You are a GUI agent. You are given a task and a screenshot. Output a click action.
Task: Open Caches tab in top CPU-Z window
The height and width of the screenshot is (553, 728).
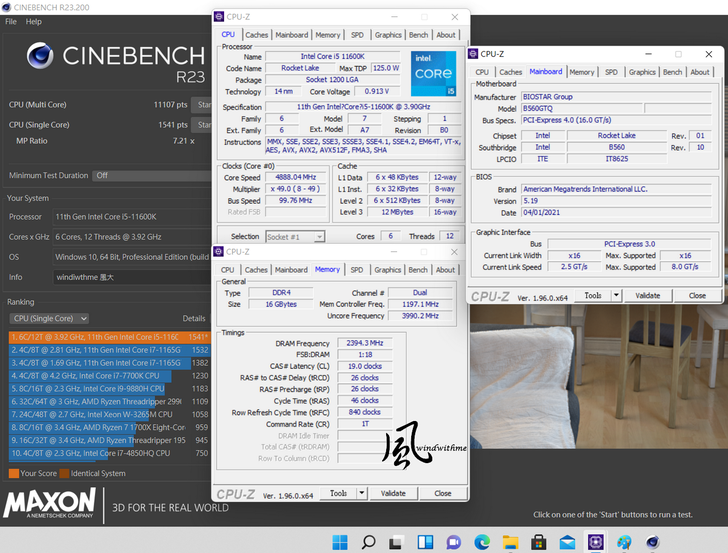coord(257,35)
